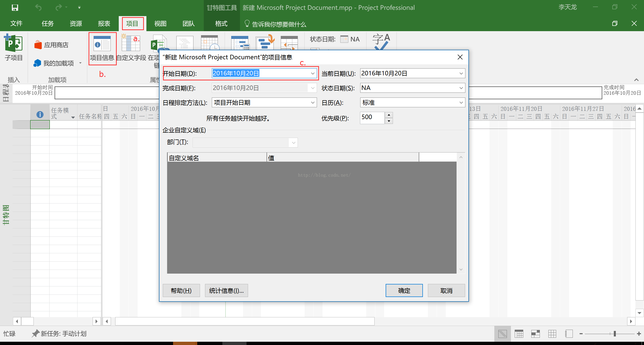Collapse the ribbon with the chevron arrow

(636, 80)
